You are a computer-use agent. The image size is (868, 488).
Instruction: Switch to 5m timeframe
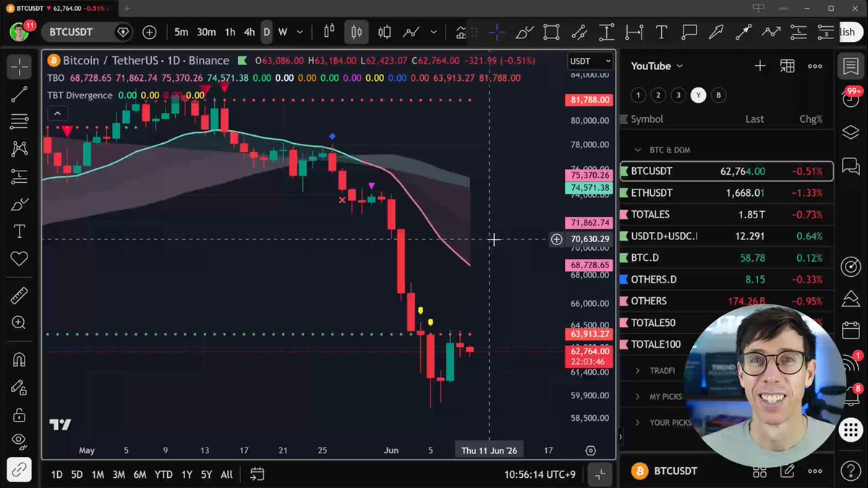pos(181,32)
